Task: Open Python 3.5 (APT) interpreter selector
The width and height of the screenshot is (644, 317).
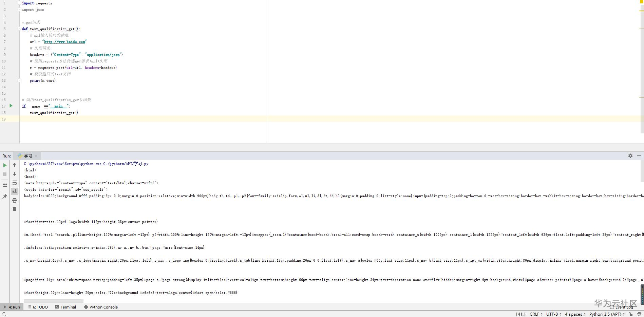Action: click(x=607, y=314)
